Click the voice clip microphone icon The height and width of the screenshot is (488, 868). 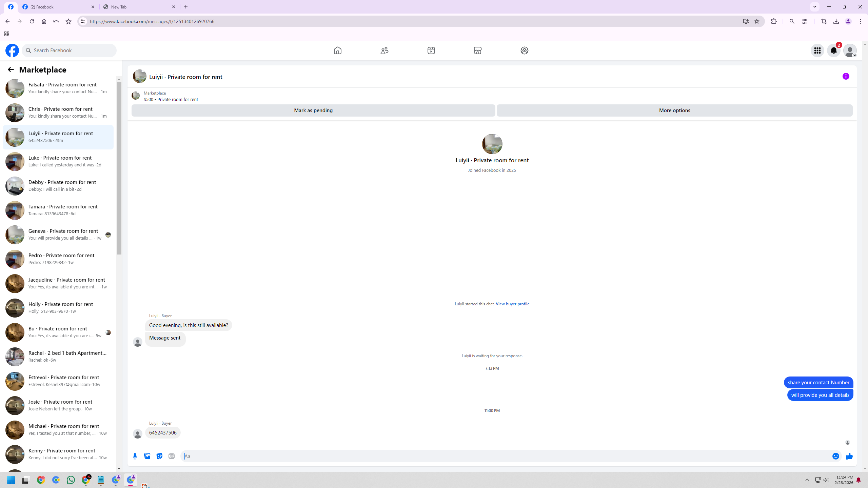click(135, 456)
